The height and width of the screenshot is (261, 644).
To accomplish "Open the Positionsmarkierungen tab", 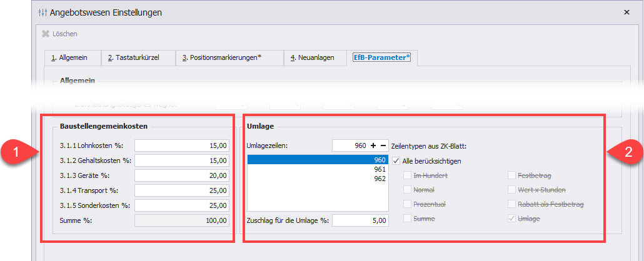I will (229, 58).
